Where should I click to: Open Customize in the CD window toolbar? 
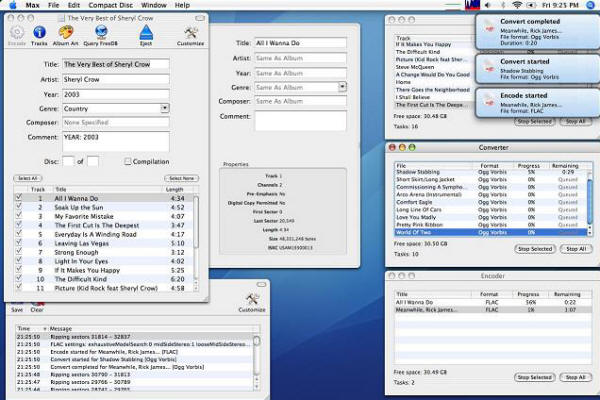click(x=190, y=33)
